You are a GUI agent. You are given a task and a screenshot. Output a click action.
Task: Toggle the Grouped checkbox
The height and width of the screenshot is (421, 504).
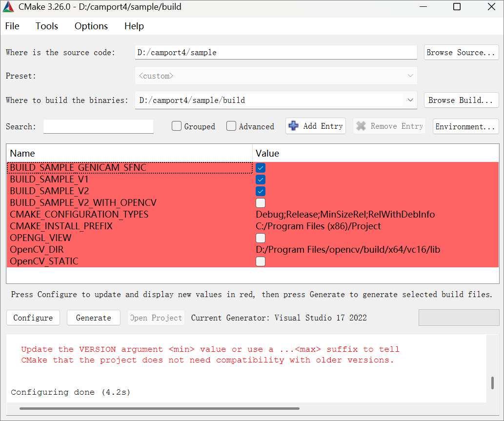(177, 126)
